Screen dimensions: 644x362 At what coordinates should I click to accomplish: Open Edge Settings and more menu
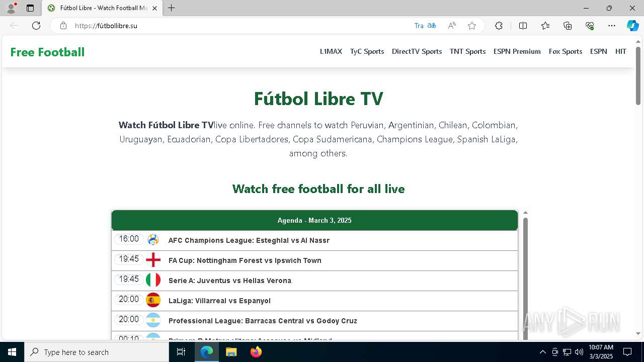612,26
